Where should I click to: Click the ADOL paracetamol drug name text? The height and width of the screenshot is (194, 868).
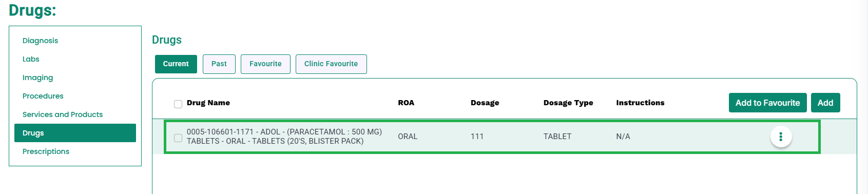click(284, 137)
